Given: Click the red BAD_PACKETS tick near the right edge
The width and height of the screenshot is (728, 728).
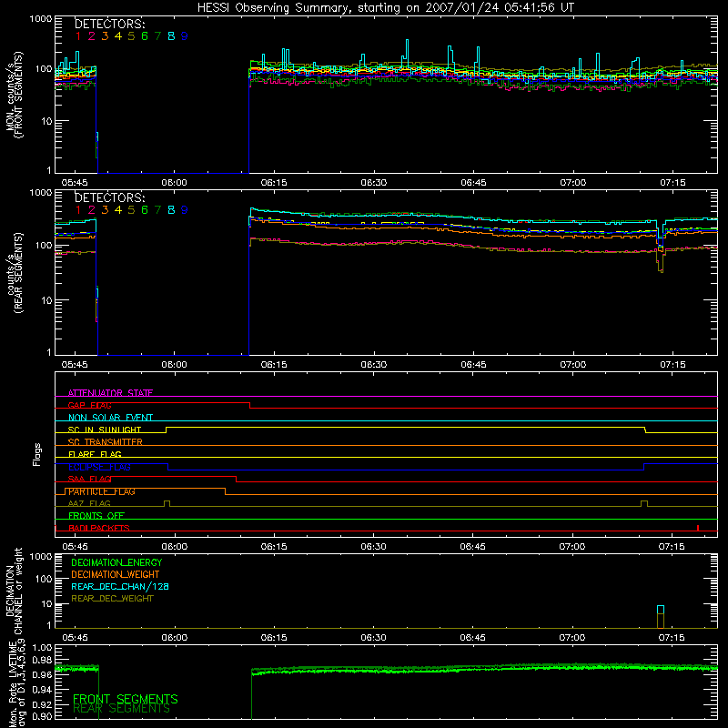Looking at the screenshot, I should pos(698,528).
